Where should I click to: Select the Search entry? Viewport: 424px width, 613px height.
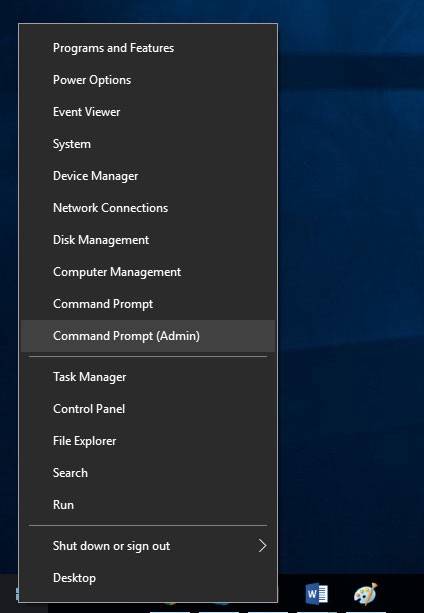pyautogui.click(x=148, y=473)
